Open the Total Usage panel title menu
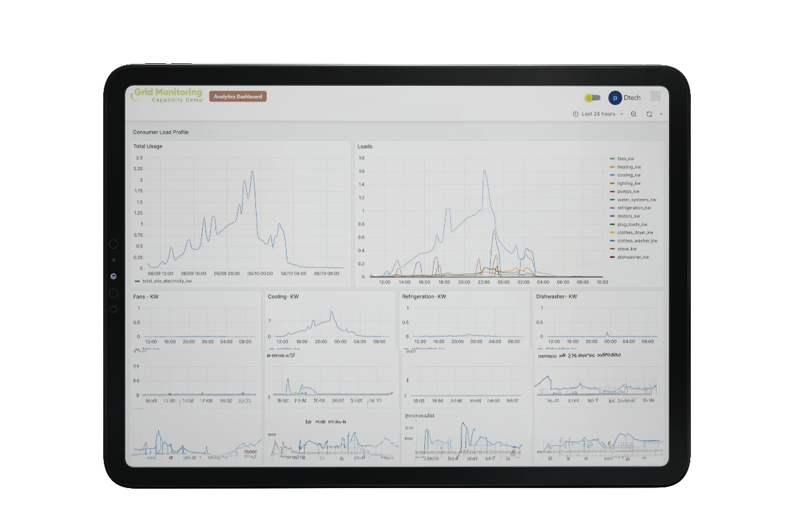This screenshot has height=532, width=798. tap(148, 146)
